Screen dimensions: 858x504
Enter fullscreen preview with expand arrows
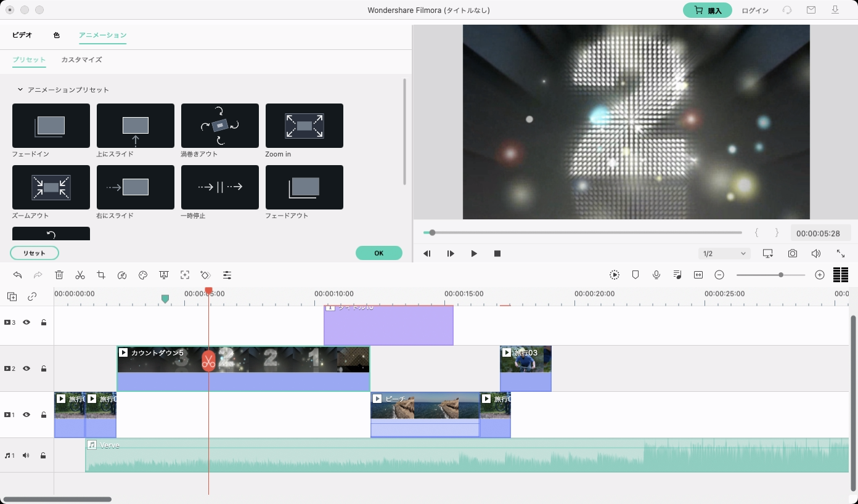pyautogui.click(x=841, y=253)
